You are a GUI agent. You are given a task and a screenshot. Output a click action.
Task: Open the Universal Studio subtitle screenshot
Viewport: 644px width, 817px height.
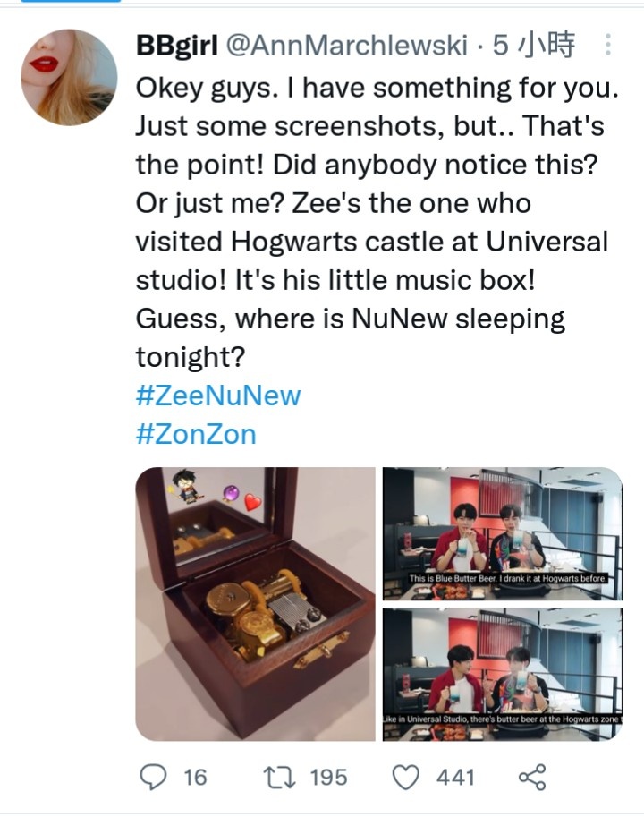click(x=503, y=674)
